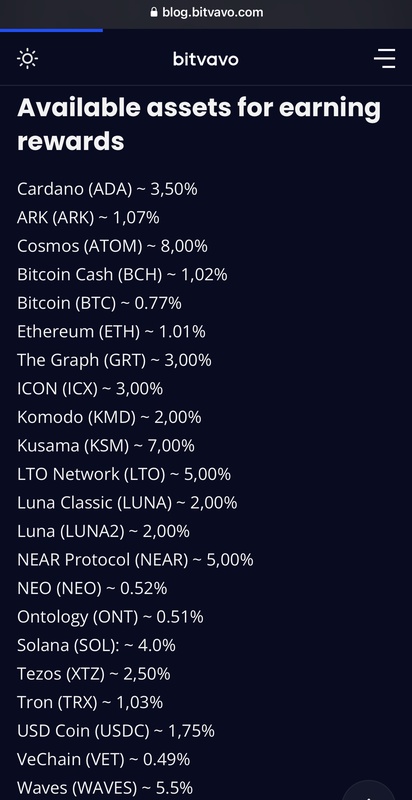Toggle the light/dark theme sun icon
The image size is (412, 800).
pos(28,59)
